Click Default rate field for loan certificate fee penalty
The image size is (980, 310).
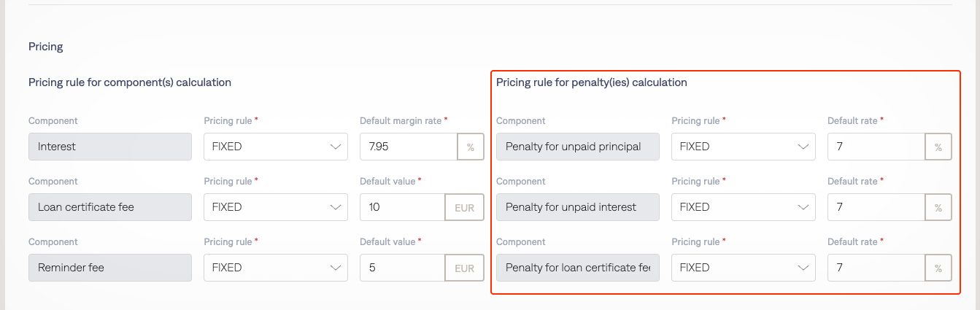[876, 268]
